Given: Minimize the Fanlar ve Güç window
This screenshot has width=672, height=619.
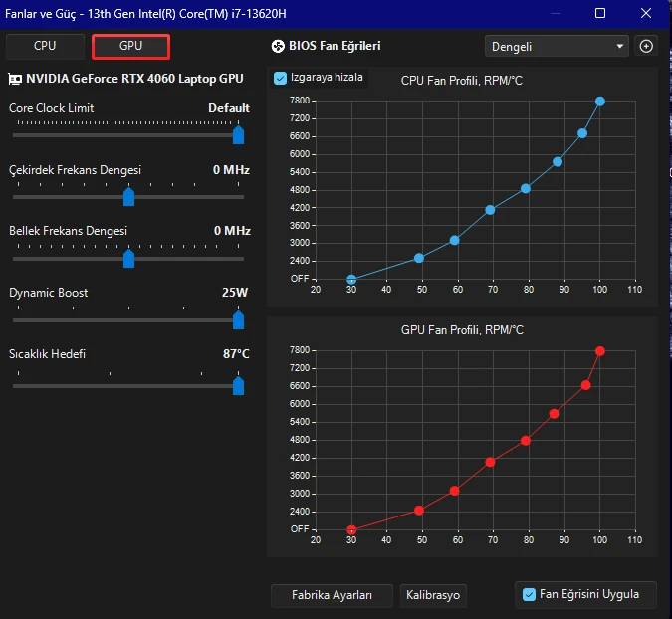Looking at the screenshot, I should click(x=556, y=13).
